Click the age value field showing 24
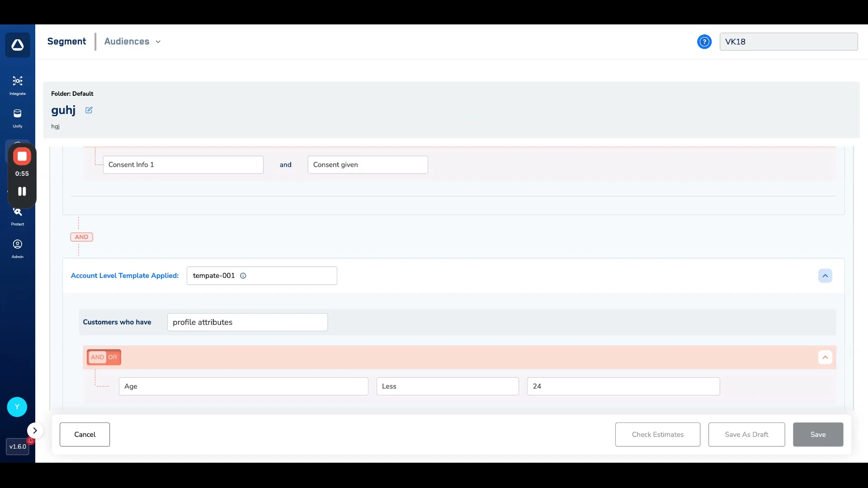Viewport: 868px width, 488px height. point(623,386)
